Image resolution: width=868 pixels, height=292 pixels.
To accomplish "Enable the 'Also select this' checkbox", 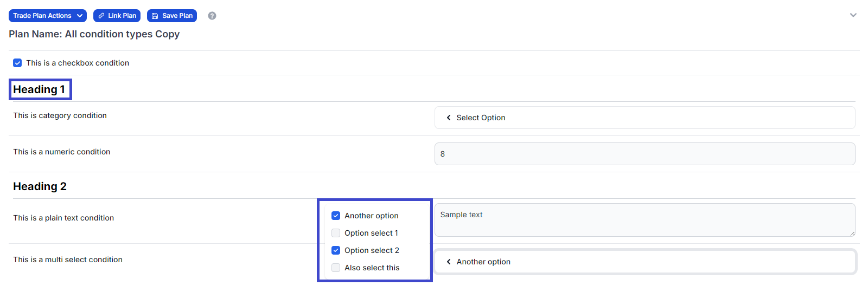I will coord(336,268).
